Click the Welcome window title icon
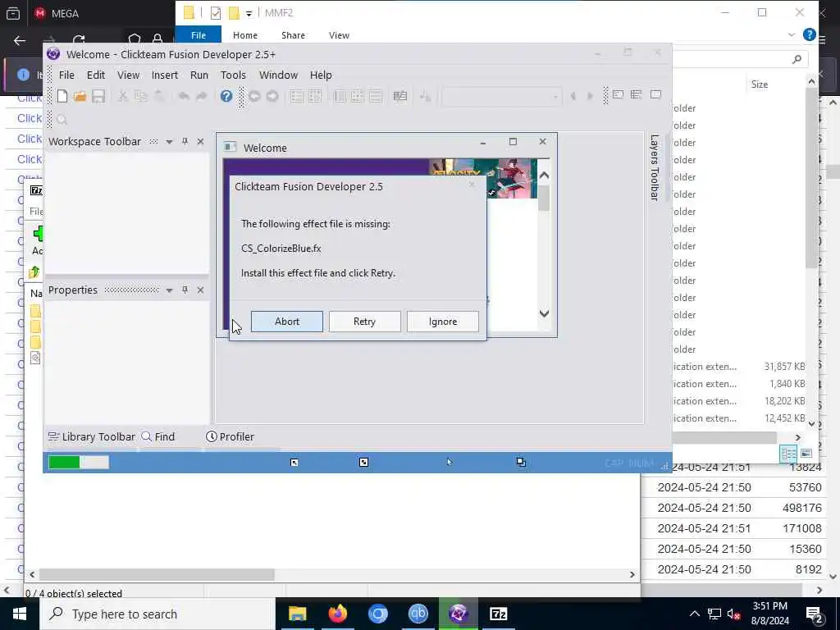Image resolution: width=840 pixels, height=630 pixels. (230, 147)
